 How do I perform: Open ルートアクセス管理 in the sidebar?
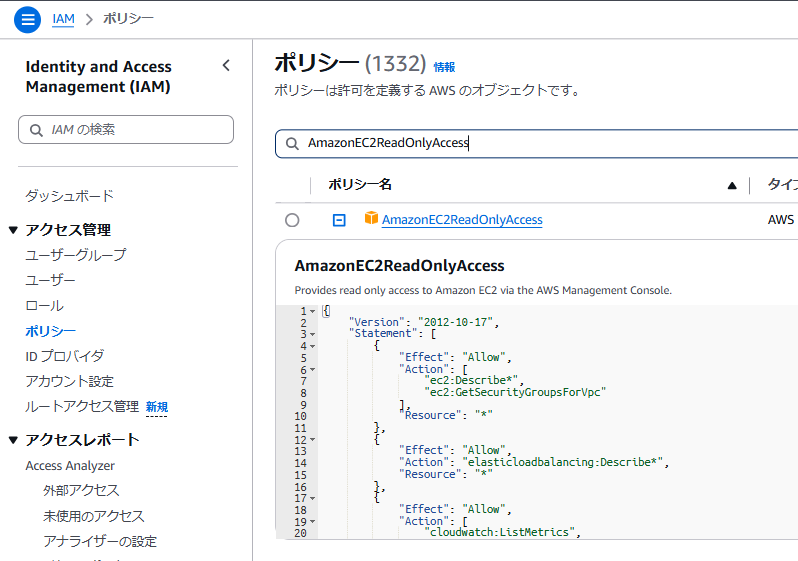pos(82,407)
